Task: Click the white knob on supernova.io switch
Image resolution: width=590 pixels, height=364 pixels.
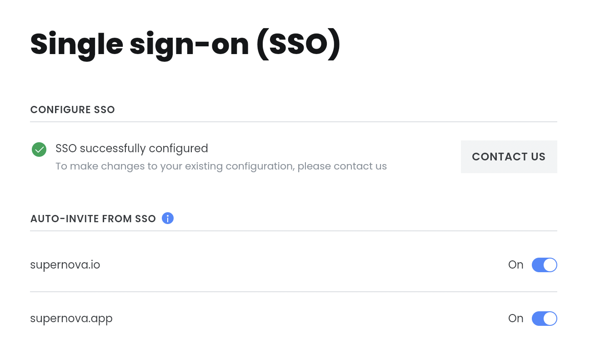Action: tap(550, 265)
